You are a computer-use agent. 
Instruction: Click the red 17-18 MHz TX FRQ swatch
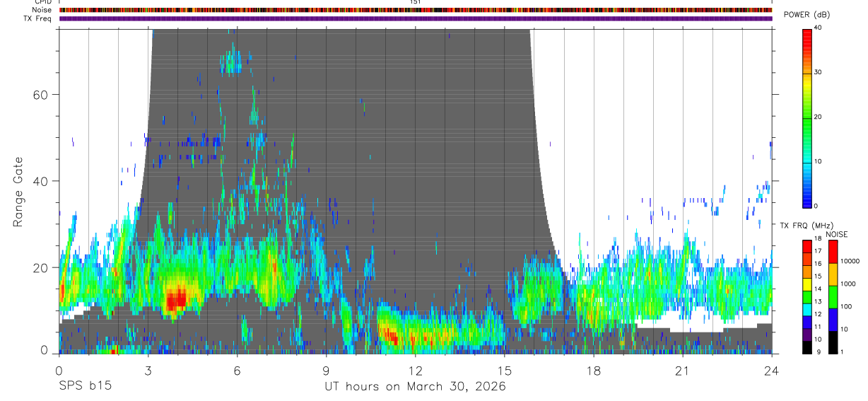(x=807, y=245)
